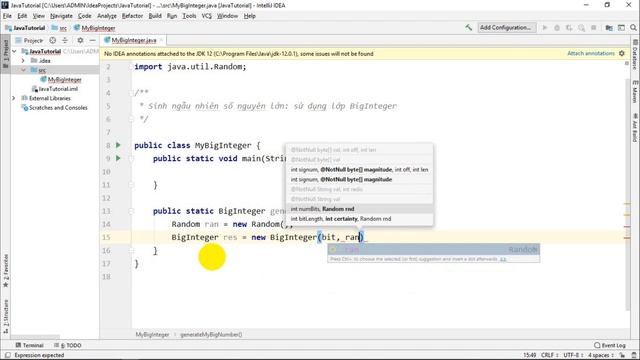
Task: Open Project panel gear settings
Action: [80, 40]
